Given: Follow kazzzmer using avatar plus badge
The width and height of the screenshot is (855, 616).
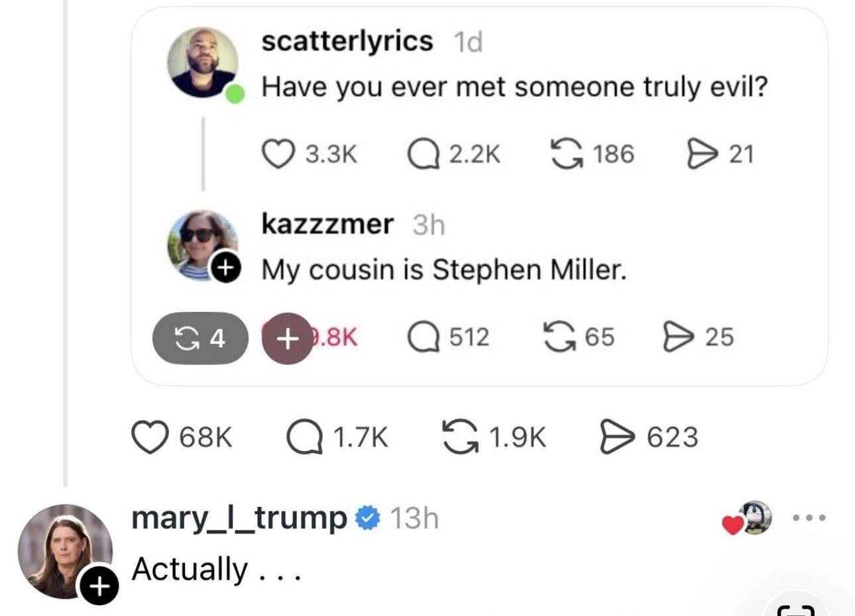Looking at the screenshot, I should 225,268.
